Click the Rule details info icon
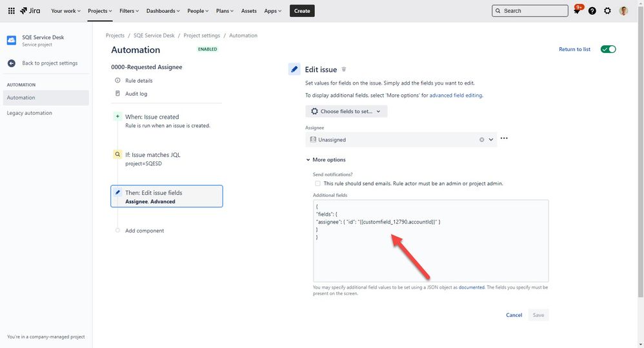The width and height of the screenshot is (644, 348). (117, 81)
